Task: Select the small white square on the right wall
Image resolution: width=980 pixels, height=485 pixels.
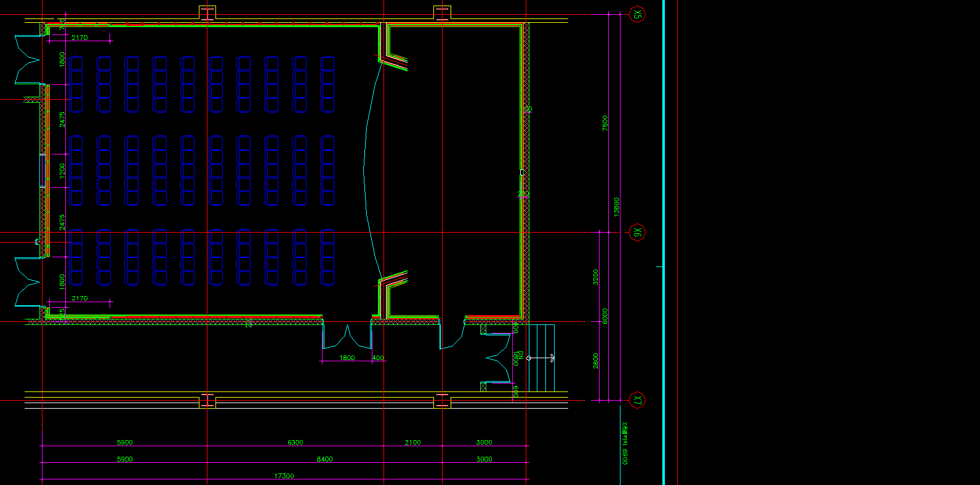Action: [x=522, y=172]
